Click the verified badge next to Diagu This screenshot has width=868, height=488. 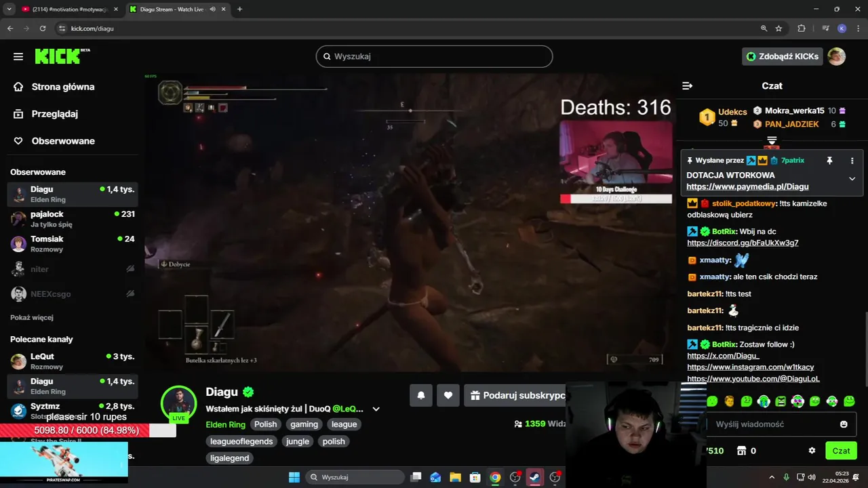(x=248, y=392)
